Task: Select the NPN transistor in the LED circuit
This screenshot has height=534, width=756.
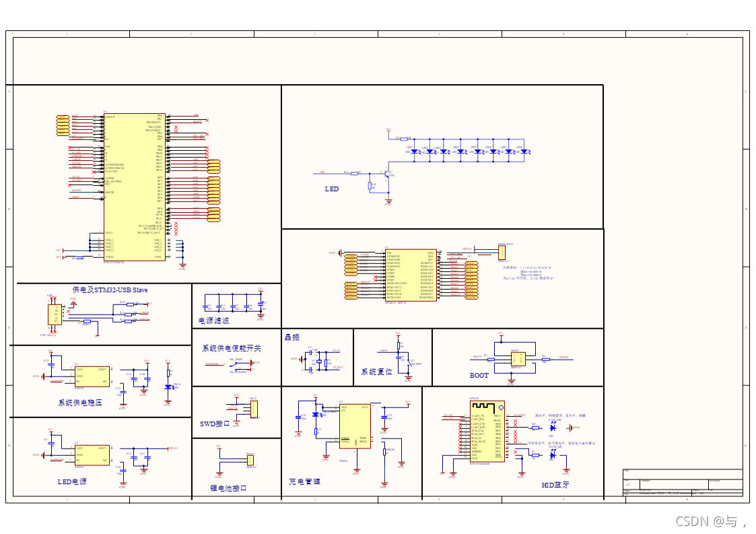Action: (x=387, y=174)
